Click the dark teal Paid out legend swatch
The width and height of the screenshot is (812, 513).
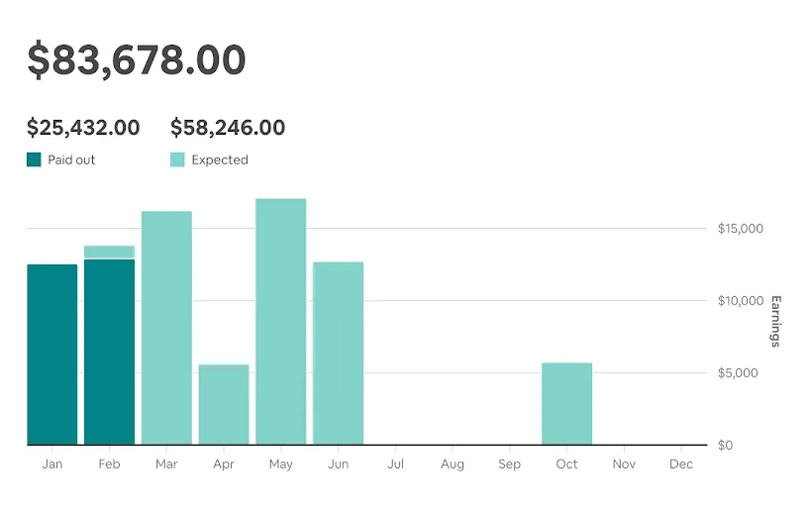(x=35, y=159)
